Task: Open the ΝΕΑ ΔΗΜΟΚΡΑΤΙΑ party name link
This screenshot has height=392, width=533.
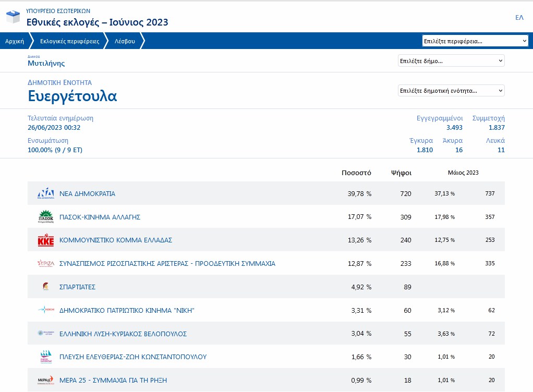Action: [87, 194]
